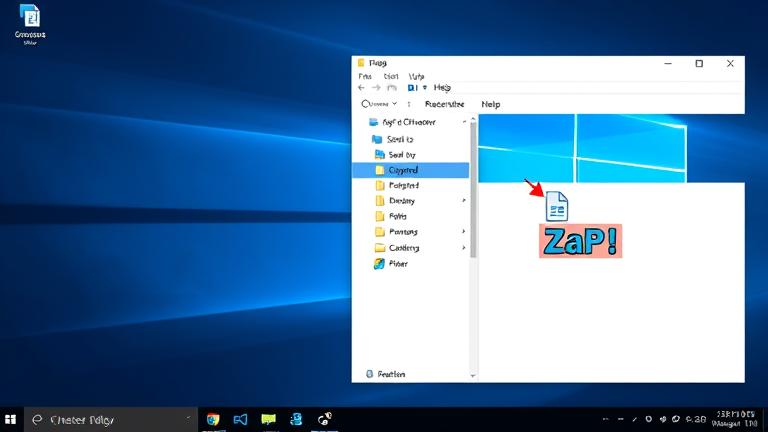Click the sidebar scrollbar down arrow
The image size is (768, 432).
point(473,376)
